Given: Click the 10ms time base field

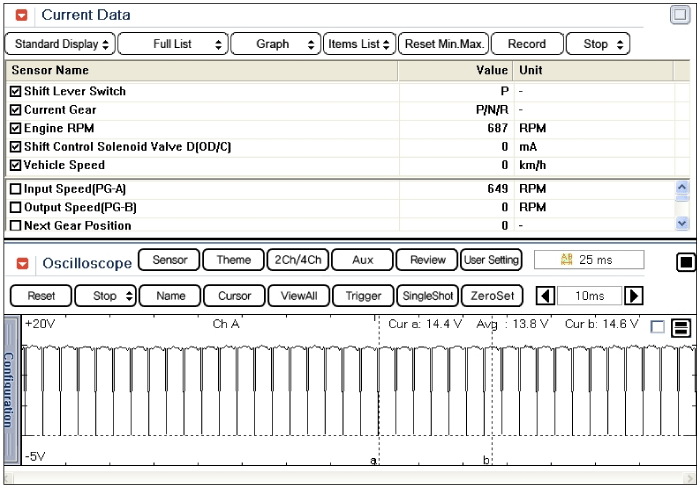Looking at the screenshot, I should pyautogui.click(x=589, y=296).
